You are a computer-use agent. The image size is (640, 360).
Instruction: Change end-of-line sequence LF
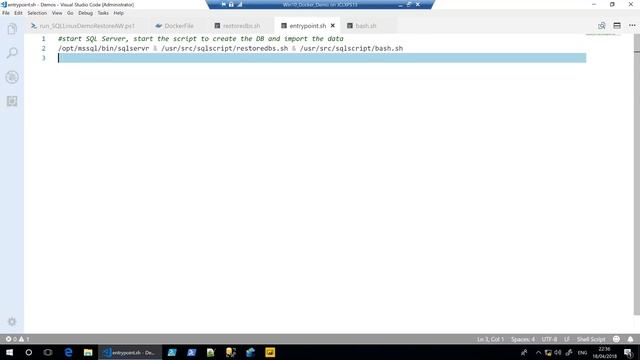click(567, 339)
